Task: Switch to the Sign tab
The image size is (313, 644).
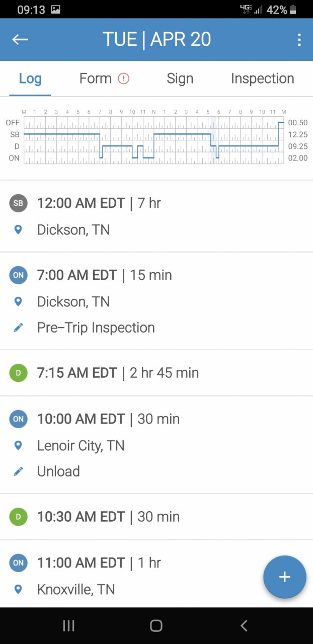Action: click(x=180, y=78)
